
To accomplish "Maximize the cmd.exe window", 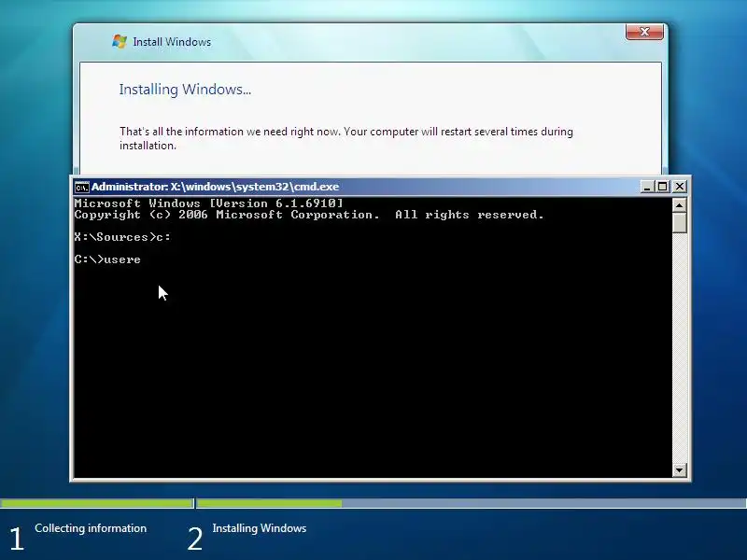I will click(x=663, y=187).
